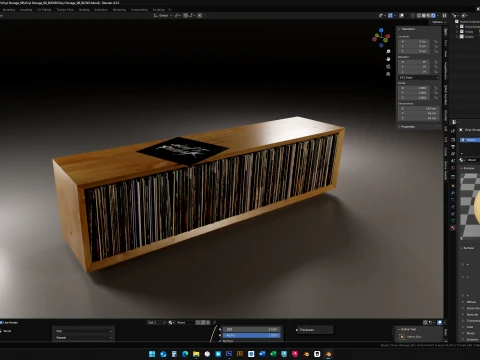This screenshot has width=480, height=360.
Task: Toggle checkbox of Vinyls collection in outliner
Action: [x=462, y=31]
